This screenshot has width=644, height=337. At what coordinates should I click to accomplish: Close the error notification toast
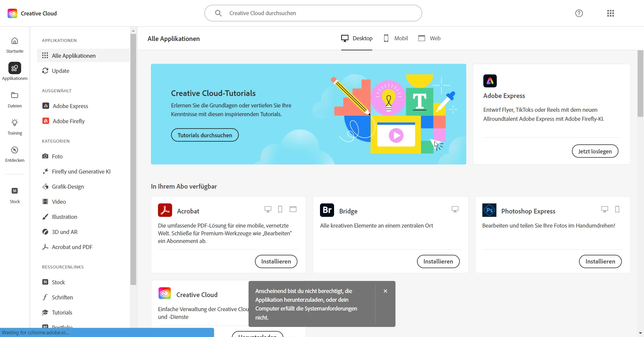pyautogui.click(x=385, y=291)
